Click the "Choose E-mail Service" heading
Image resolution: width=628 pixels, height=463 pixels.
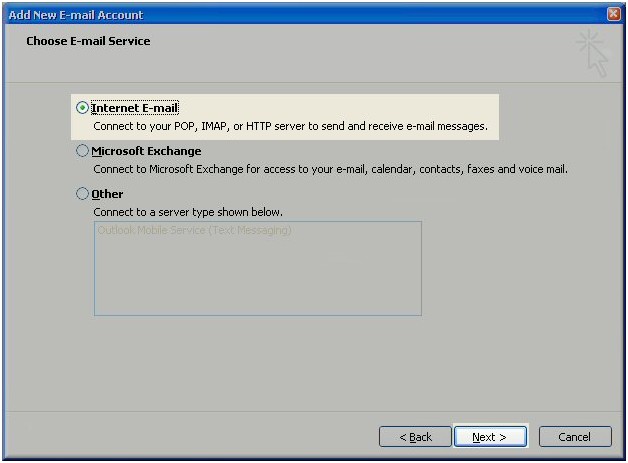coord(88,42)
